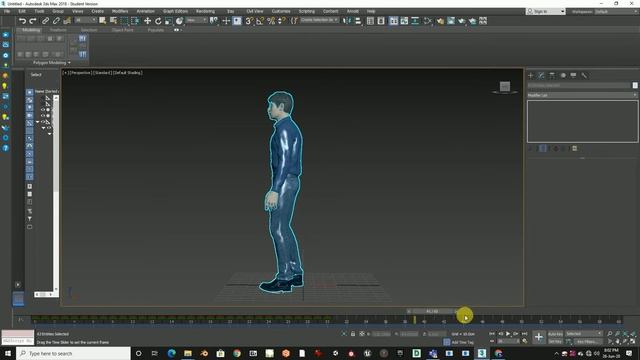Click the ViewCube in the viewport
The image size is (640, 360).
coord(505,86)
